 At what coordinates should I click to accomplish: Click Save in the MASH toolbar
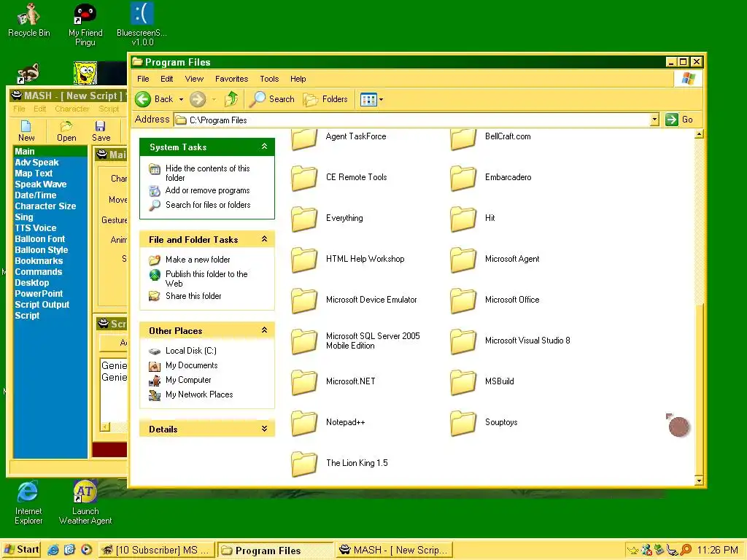tap(101, 131)
